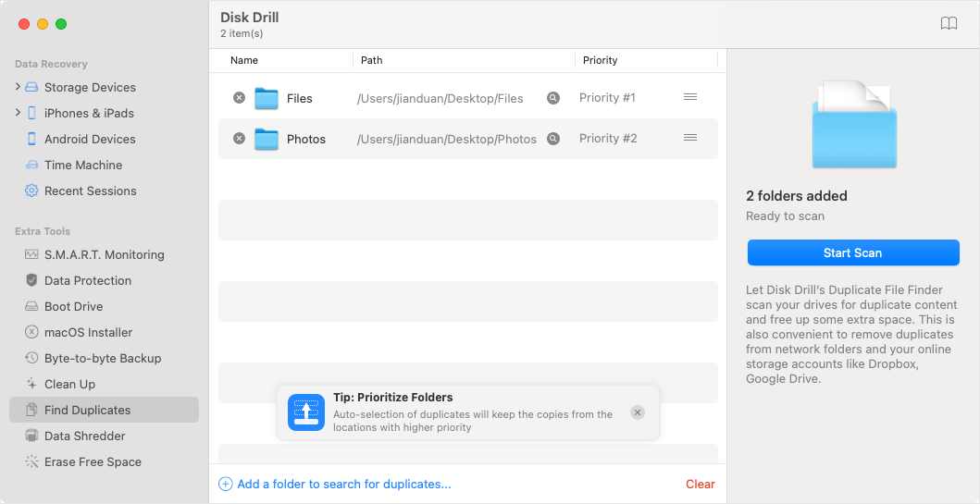Click the Files folder name
Screen dimensions: 980x504
(x=300, y=99)
